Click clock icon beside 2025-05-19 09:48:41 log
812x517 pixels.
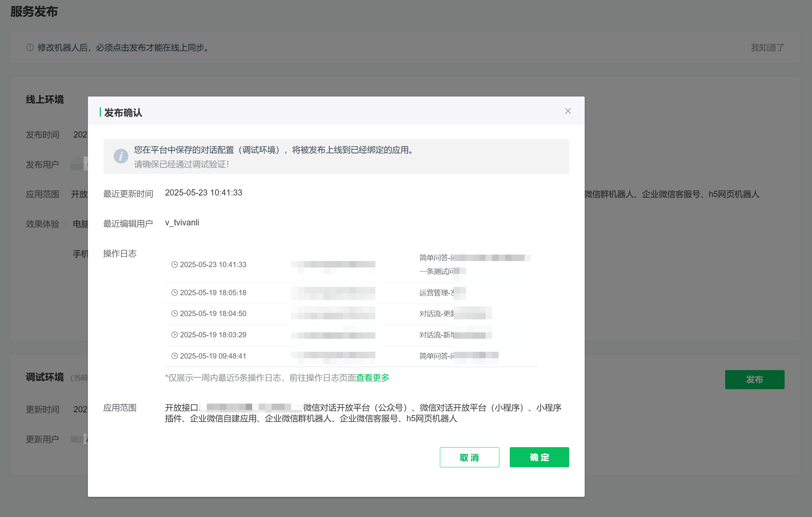pos(174,356)
